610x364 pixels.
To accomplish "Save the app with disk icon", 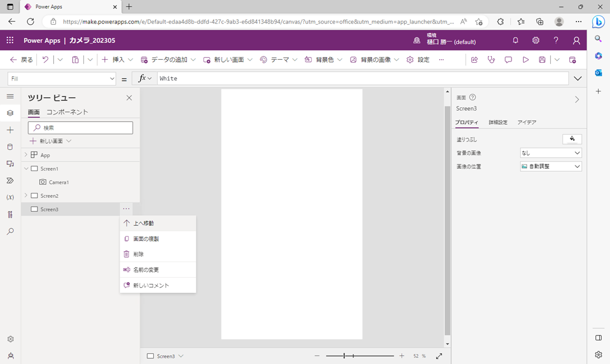I will pyautogui.click(x=542, y=59).
